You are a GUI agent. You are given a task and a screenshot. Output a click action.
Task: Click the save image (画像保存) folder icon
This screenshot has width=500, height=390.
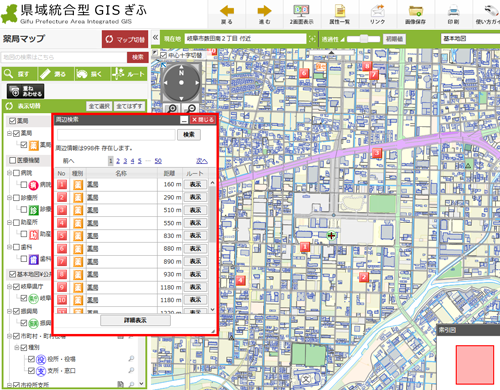[x=415, y=14]
